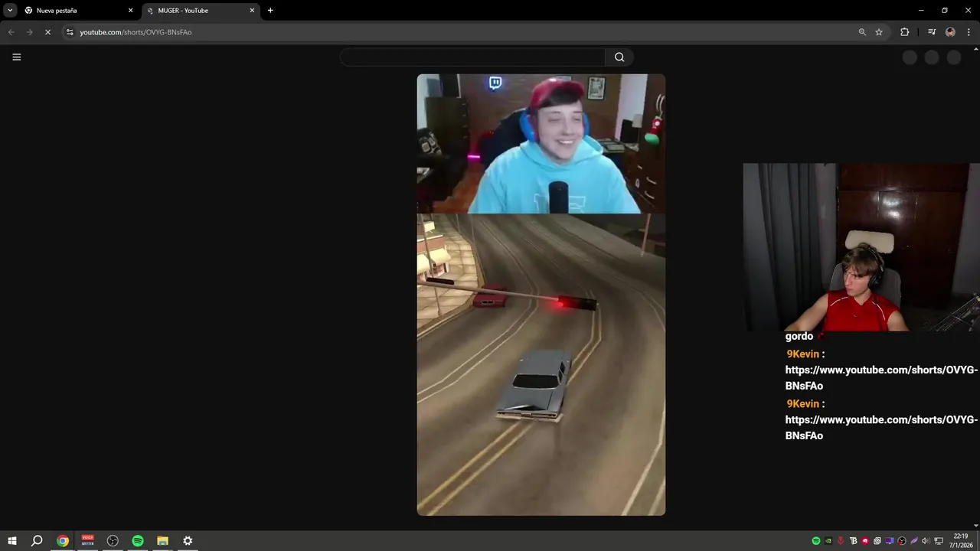Click the youtube.com/shorts address bar URL
Viewport: 980px width, 551px height.
(136, 32)
